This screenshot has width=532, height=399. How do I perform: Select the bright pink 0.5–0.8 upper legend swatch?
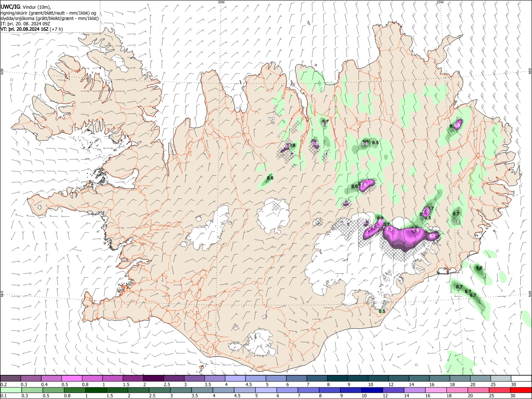(71, 378)
